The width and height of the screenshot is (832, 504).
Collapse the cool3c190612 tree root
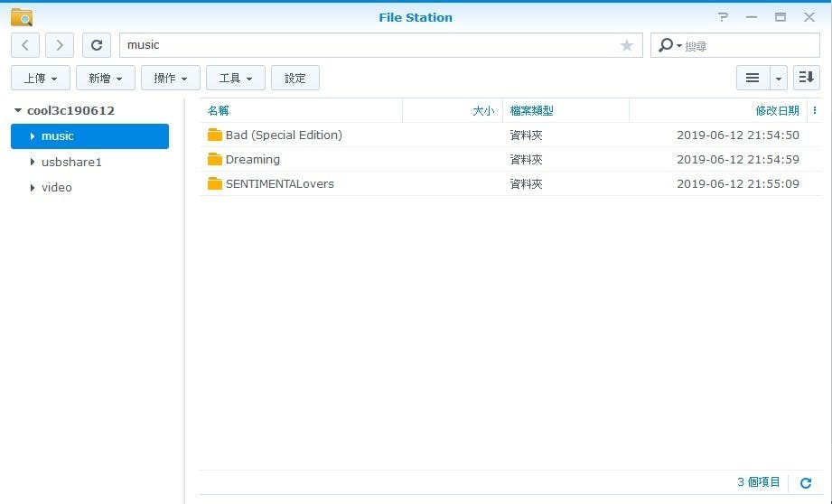(x=18, y=110)
